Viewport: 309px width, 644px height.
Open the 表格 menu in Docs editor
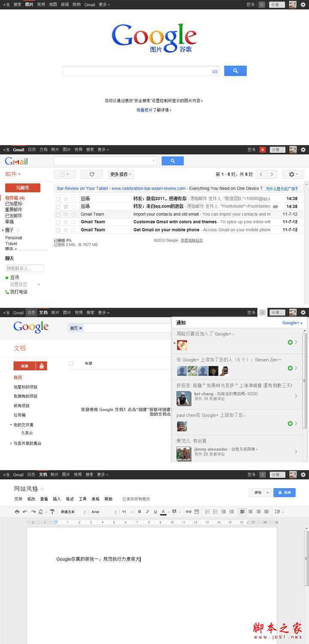pyautogui.click(x=95, y=499)
